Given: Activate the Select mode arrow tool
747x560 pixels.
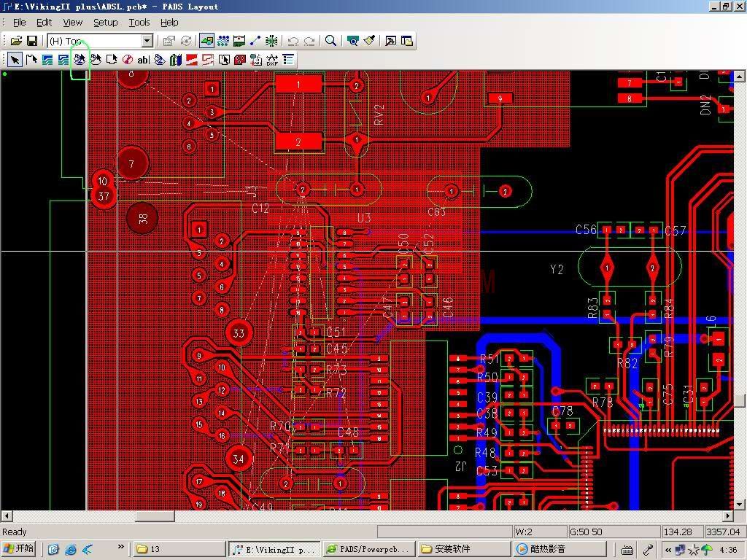Looking at the screenshot, I should coord(15,60).
